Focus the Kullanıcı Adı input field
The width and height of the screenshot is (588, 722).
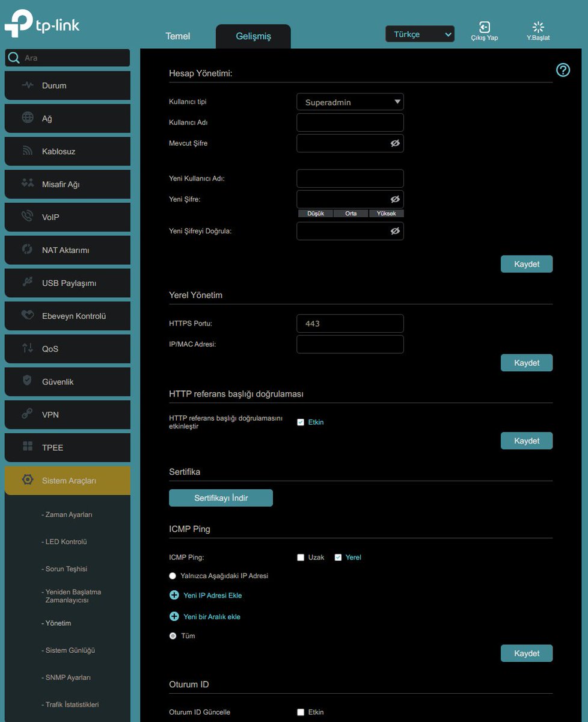pos(350,123)
